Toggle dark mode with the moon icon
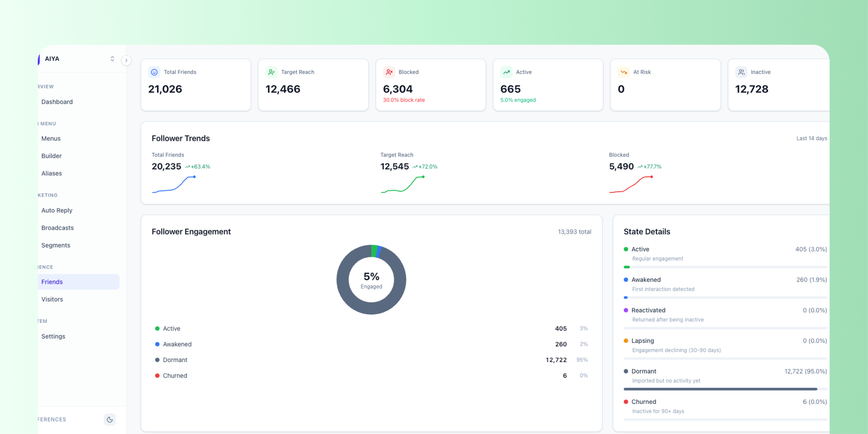Viewport: 868px width, 434px height. click(x=110, y=419)
